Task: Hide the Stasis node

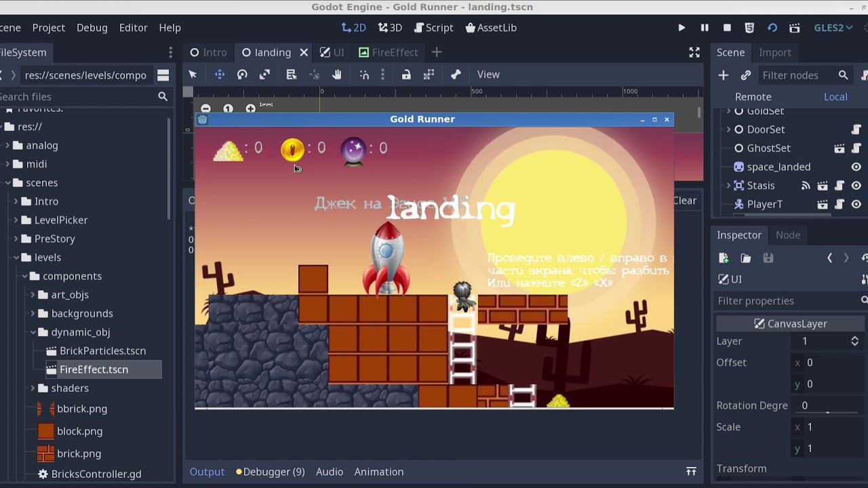Action: [856, 186]
